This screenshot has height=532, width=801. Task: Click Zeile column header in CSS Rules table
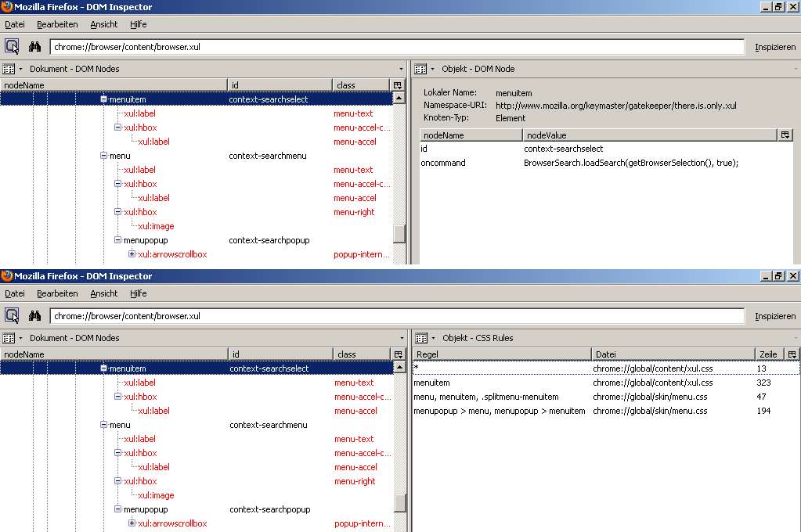[770, 354]
